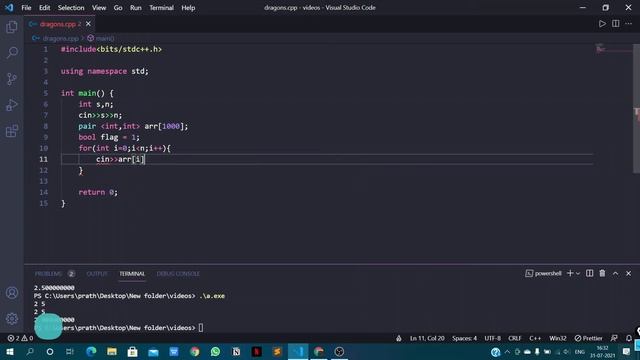Switch to the OUTPUT panel tab
The width and height of the screenshot is (640, 360).
pos(97,274)
